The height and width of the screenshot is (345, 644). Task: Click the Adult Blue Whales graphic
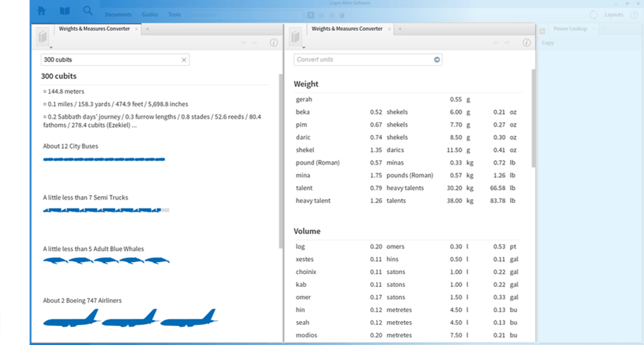(x=106, y=261)
